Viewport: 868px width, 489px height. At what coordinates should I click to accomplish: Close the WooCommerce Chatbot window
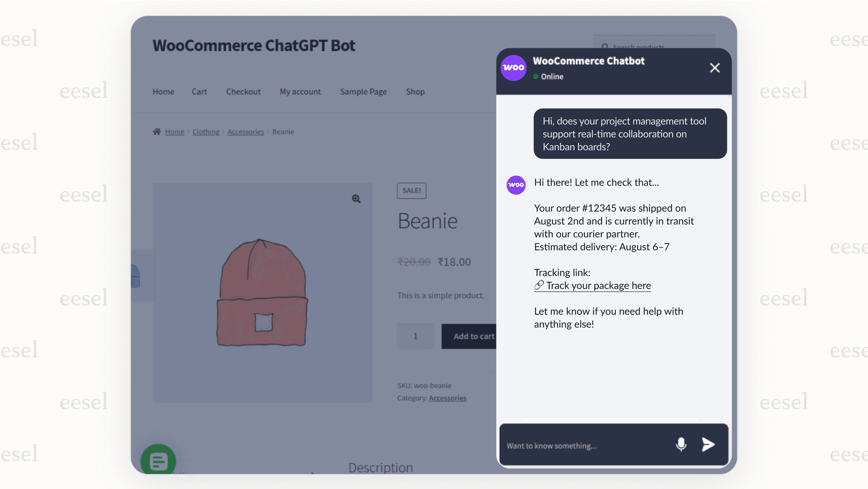pyautogui.click(x=715, y=68)
